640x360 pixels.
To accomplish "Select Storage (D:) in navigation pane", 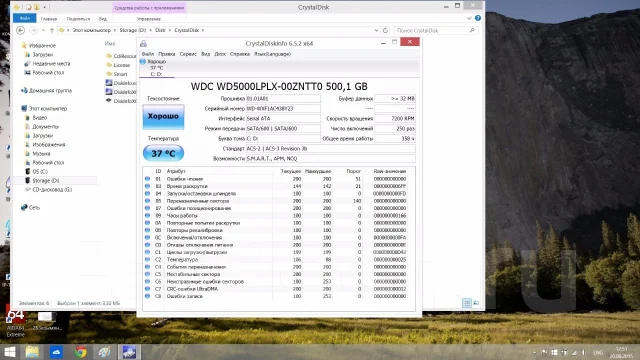I will (x=46, y=180).
